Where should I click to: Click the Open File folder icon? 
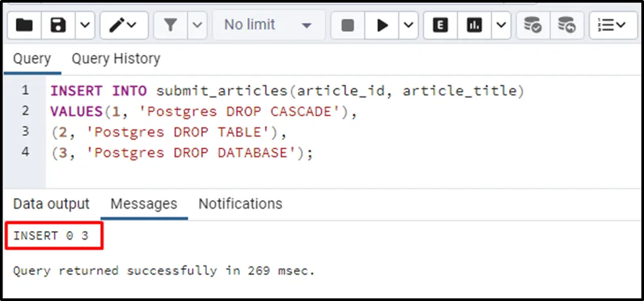(24, 25)
